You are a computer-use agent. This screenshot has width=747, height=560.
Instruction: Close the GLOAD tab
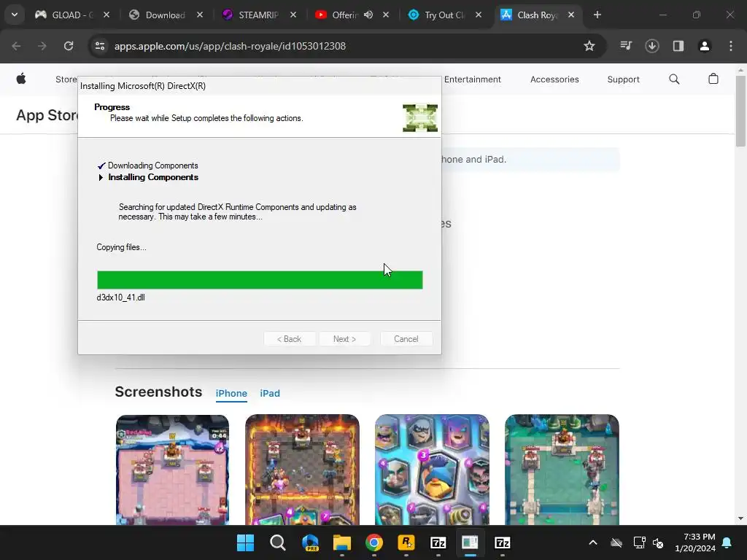coord(107,15)
